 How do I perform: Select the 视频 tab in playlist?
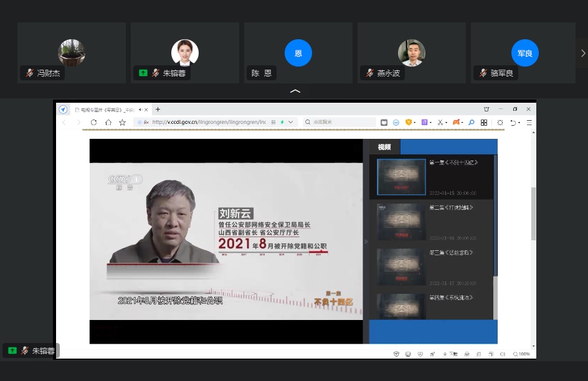coord(384,147)
